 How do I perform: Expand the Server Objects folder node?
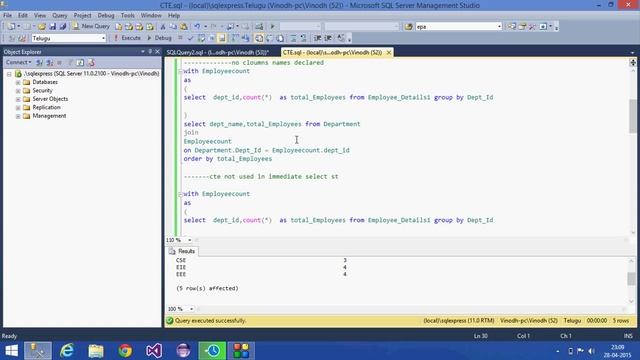click(18, 99)
